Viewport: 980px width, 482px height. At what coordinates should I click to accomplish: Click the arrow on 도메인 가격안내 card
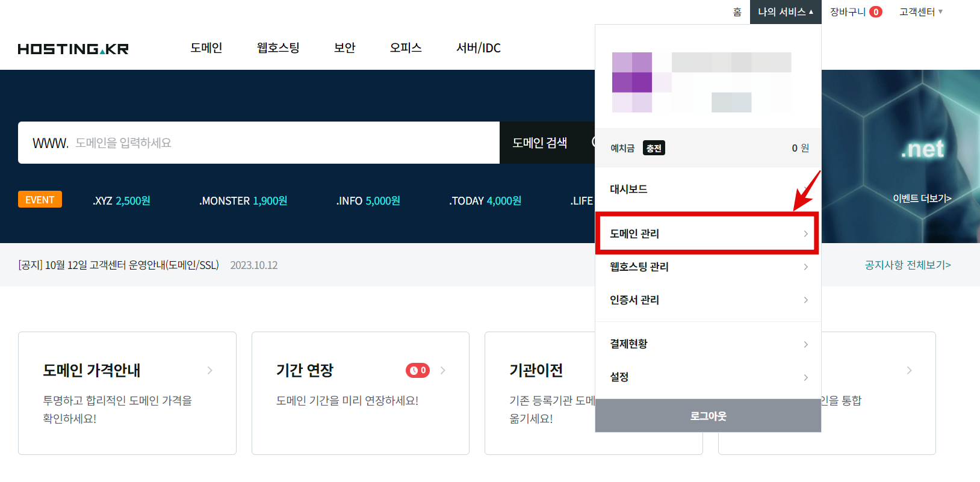coord(210,370)
